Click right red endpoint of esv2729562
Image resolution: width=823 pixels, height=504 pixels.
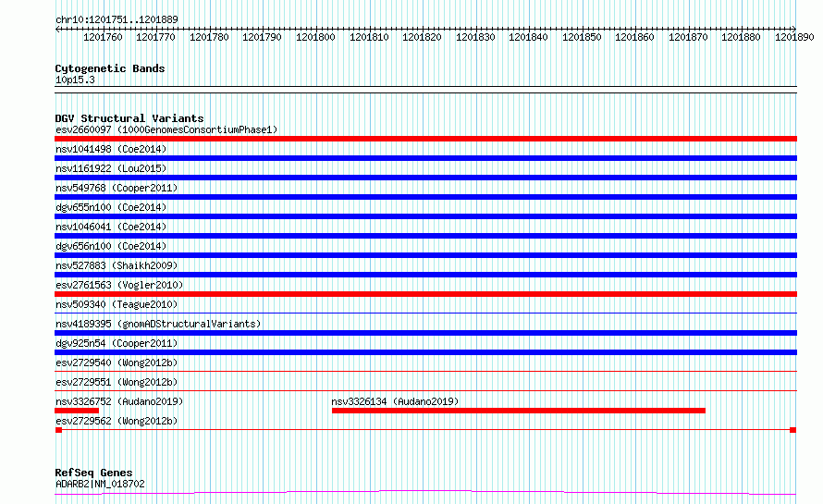pyautogui.click(x=793, y=430)
